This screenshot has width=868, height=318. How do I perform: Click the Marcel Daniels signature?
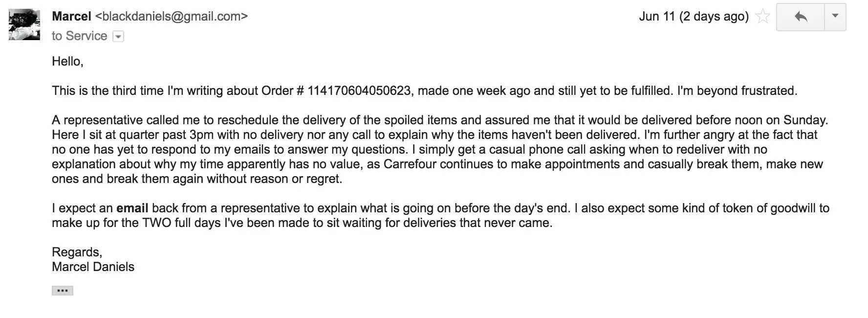pyautogui.click(x=93, y=267)
